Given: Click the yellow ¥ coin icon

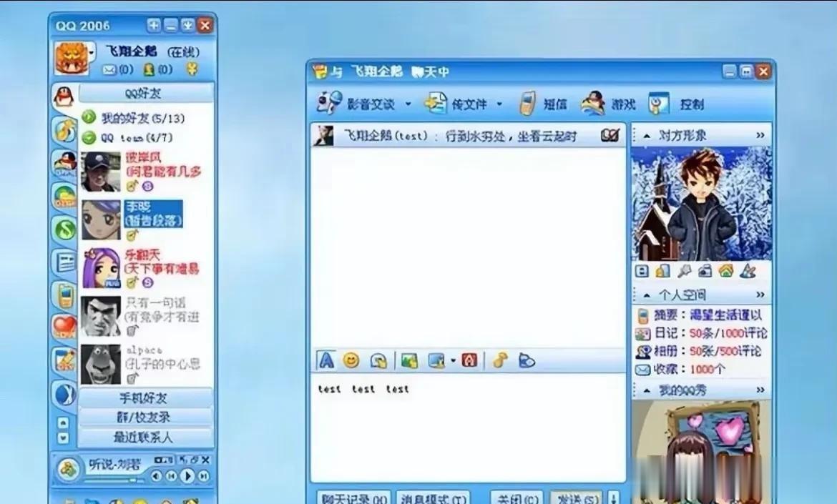Looking at the screenshot, I should pyautogui.click(x=192, y=69).
